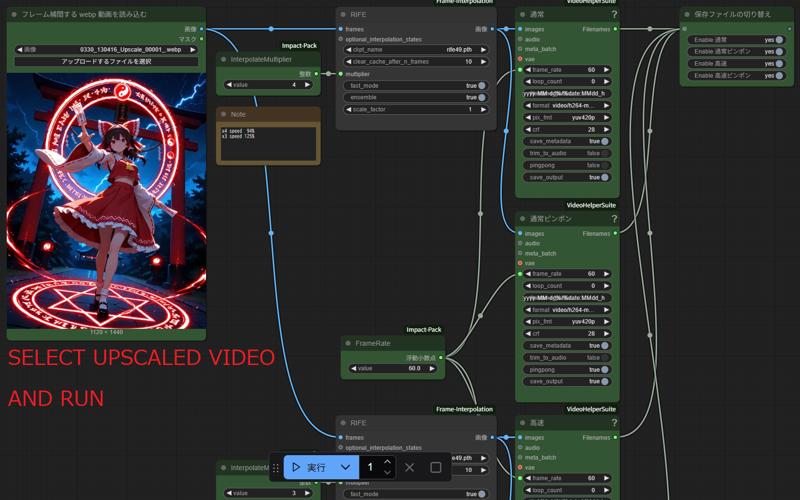This screenshot has height=500, width=800.
Task: Open the pix_fmt dropdown on the 通常 node
Action: (567, 117)
